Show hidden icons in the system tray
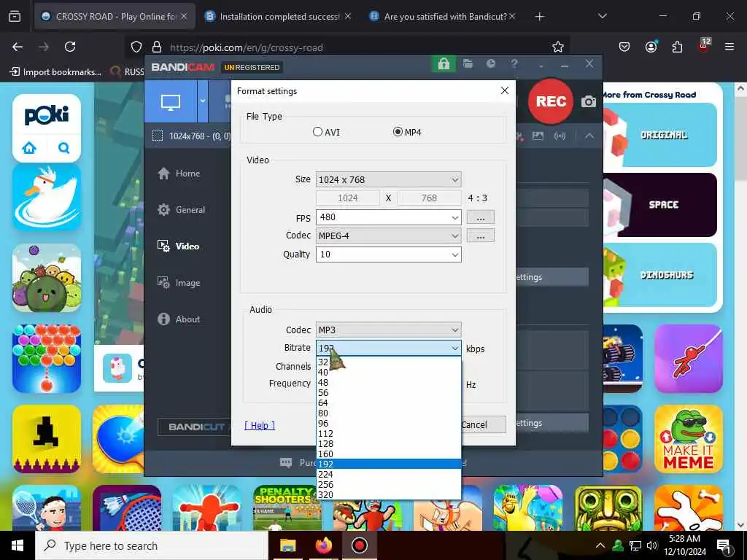 pos(600,545)
